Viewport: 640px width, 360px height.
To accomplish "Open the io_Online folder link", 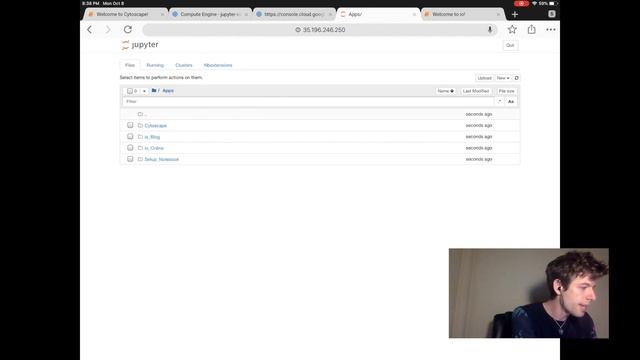I will (x=154, y=148).
